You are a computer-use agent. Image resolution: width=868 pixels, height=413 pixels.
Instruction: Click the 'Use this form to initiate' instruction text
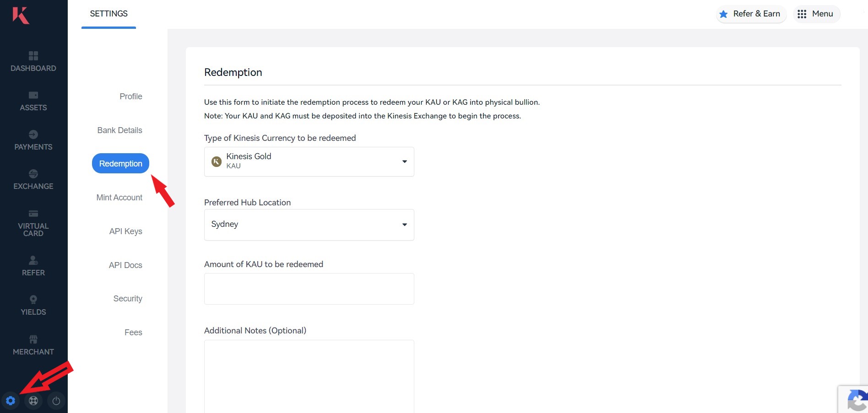point(372,102)
